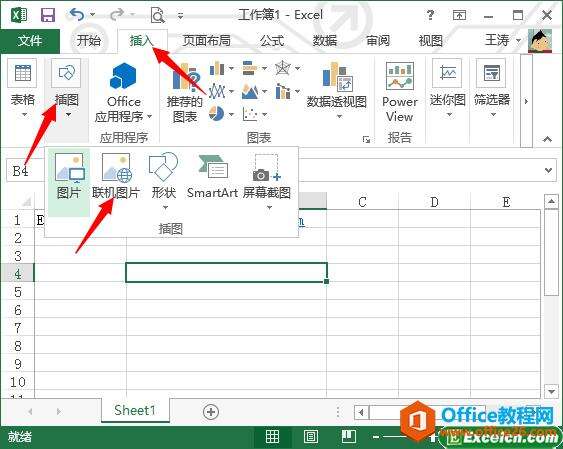Click the user avatar picture

tap(540, 41)
